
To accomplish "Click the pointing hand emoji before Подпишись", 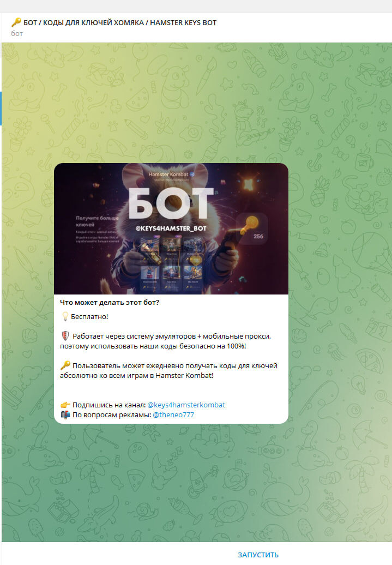I will [65, 405].
